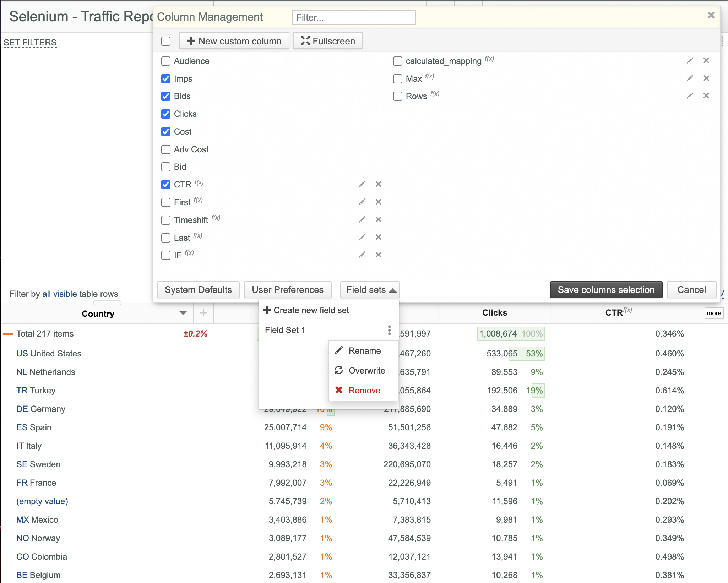Viewport: 728px width, 583px height.
Task: Edit the IF custom column
Action: click(362, 255)
